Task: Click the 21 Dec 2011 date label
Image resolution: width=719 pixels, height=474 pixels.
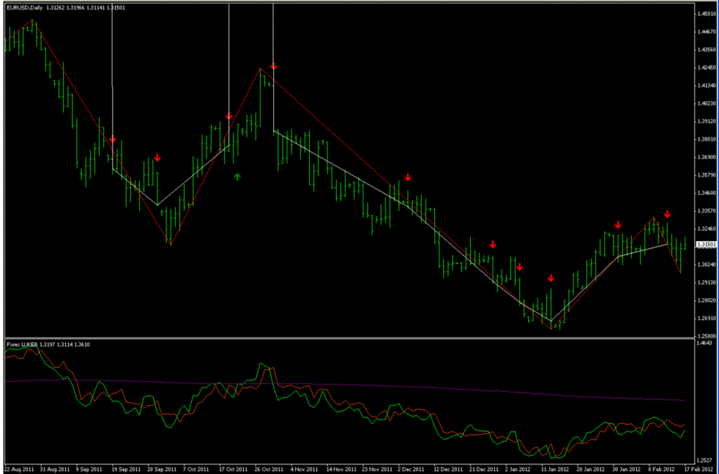Action: tap(483, 469)
